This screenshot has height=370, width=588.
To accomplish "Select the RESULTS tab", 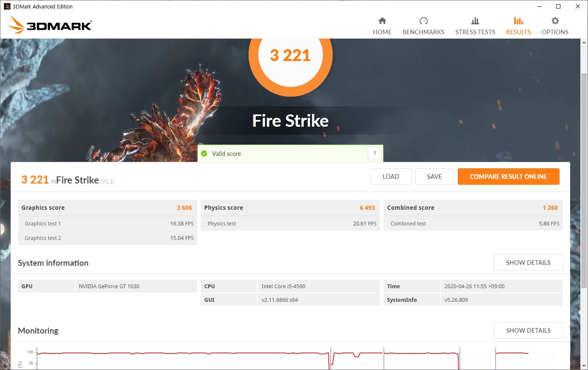I will (518, 26).
